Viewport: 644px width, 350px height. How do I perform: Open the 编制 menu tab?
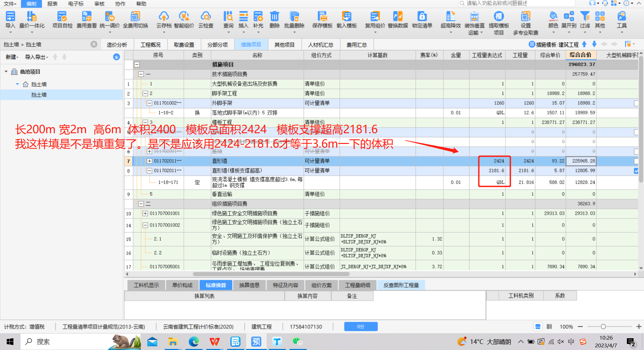pos(32,4)
